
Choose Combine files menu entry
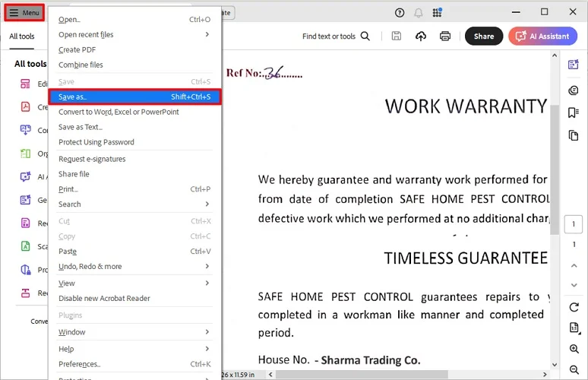(x=134, y=65)
